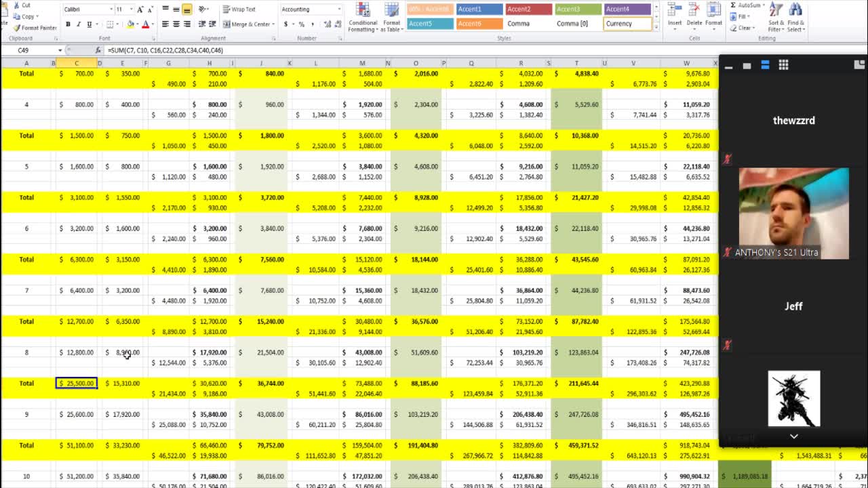Switch Zoom panel to gallery grid view
Image resolution: width=868 pixels, height=488 pixels.
[783, 65]
